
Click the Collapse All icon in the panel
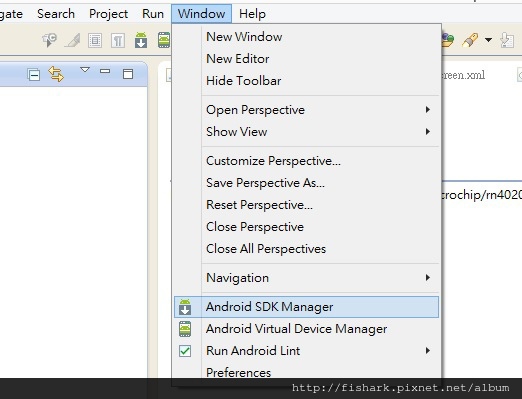point(34,75)
